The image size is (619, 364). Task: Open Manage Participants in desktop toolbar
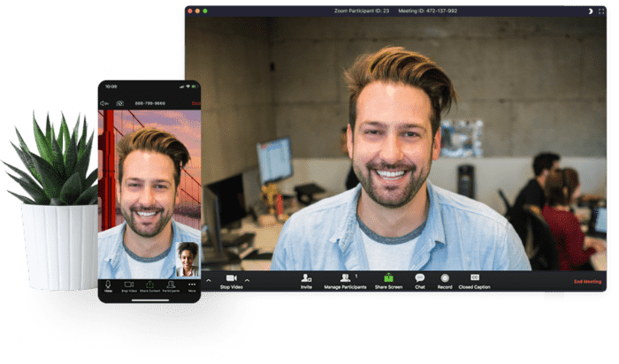tap(346, 282)
